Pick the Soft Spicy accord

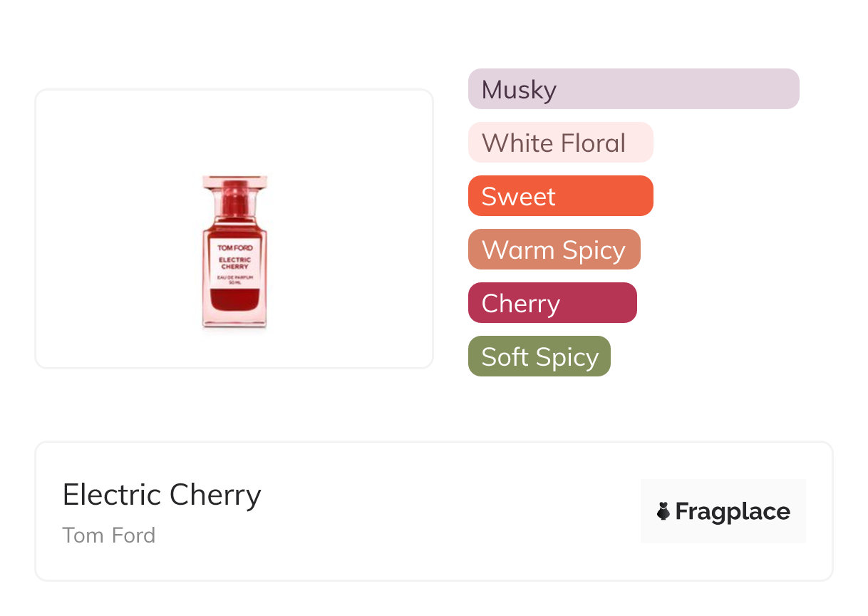(539, 356)
